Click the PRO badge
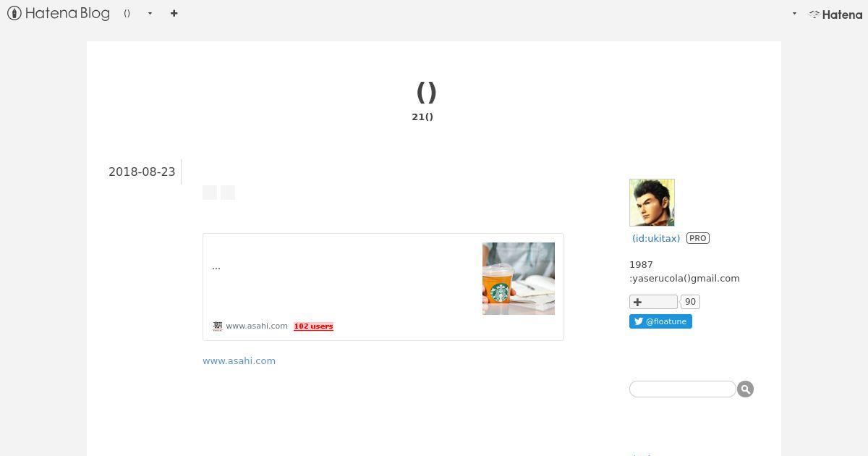This screenshot has height=456, width=868. click(698, 238)
